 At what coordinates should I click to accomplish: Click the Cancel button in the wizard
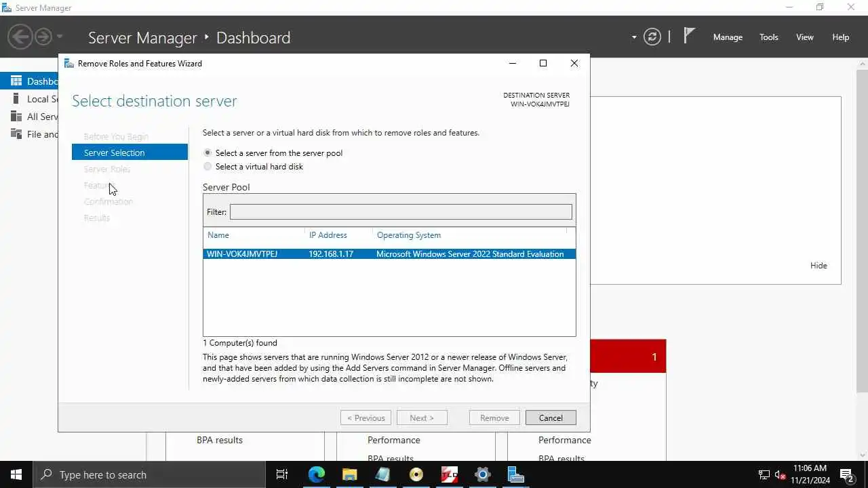(551, 418)
